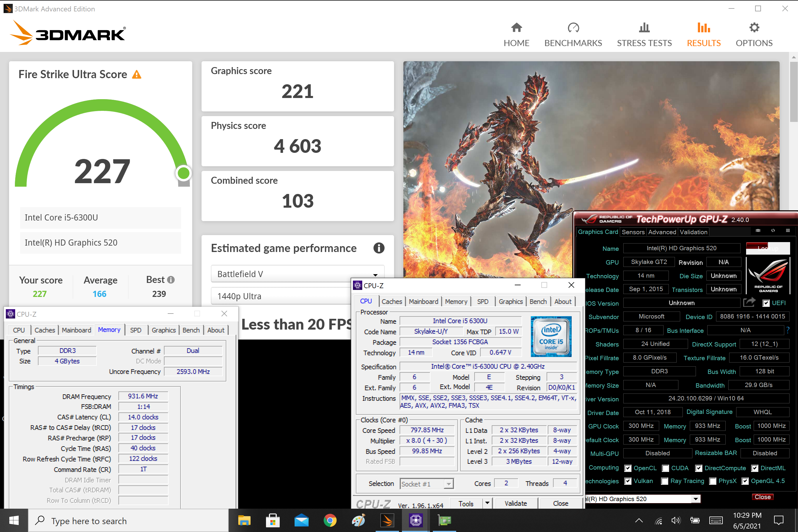Click the Lookup button in GPU-Z
This screenshot has width=798, height=532.
768,248
